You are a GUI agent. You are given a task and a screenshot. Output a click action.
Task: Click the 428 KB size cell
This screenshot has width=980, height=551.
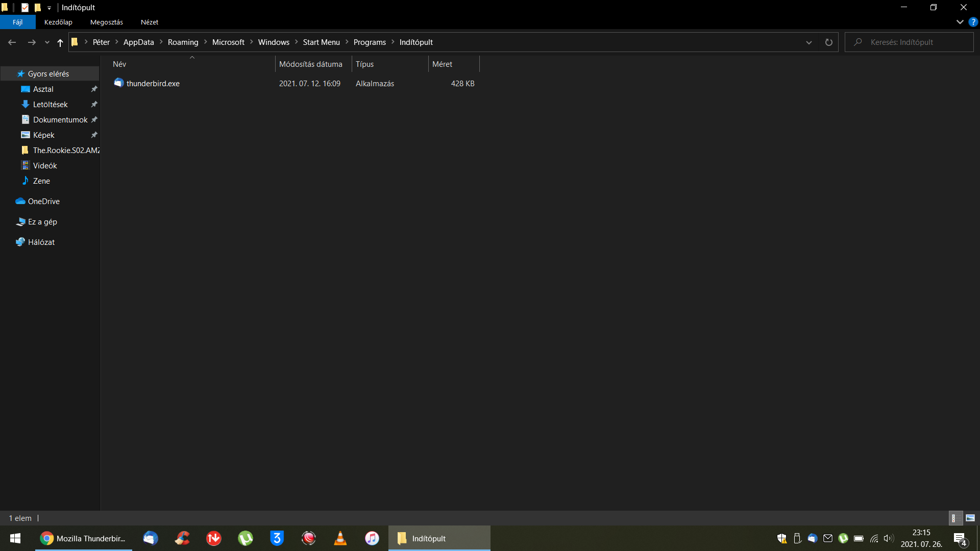462,84
